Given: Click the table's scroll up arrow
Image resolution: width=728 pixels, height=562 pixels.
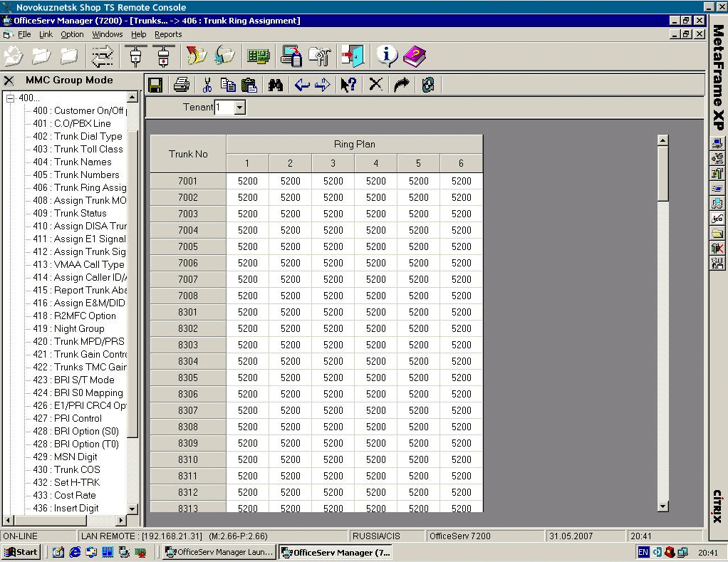Looking at the screenshot, I should [663, 140].
